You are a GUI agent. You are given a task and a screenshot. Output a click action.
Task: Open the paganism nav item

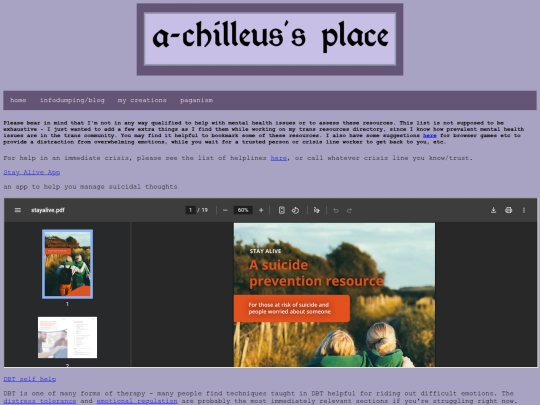[196, 100]
